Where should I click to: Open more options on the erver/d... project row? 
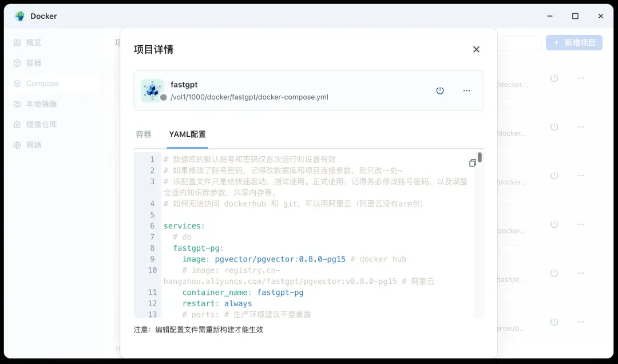pyautogui.click(x=581, y=322)
